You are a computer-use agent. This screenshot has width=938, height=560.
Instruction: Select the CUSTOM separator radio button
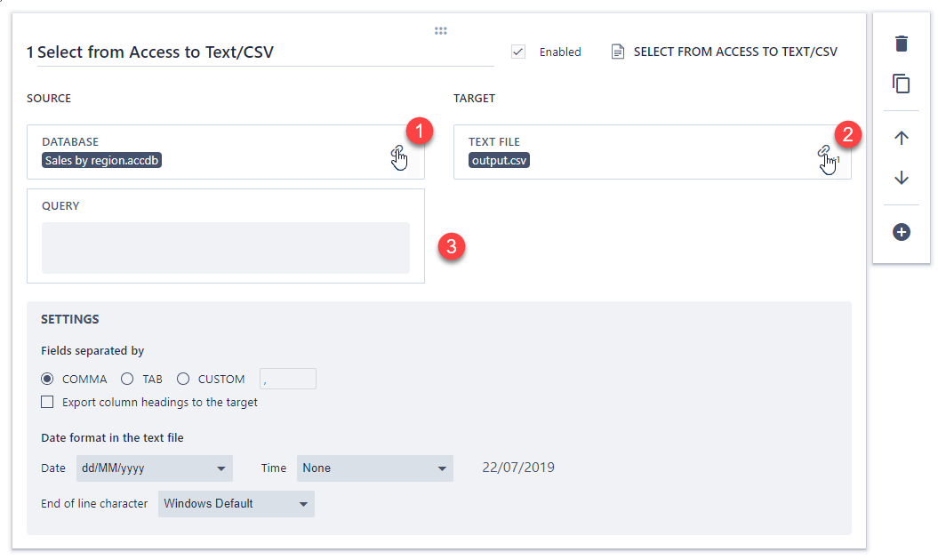183,379
